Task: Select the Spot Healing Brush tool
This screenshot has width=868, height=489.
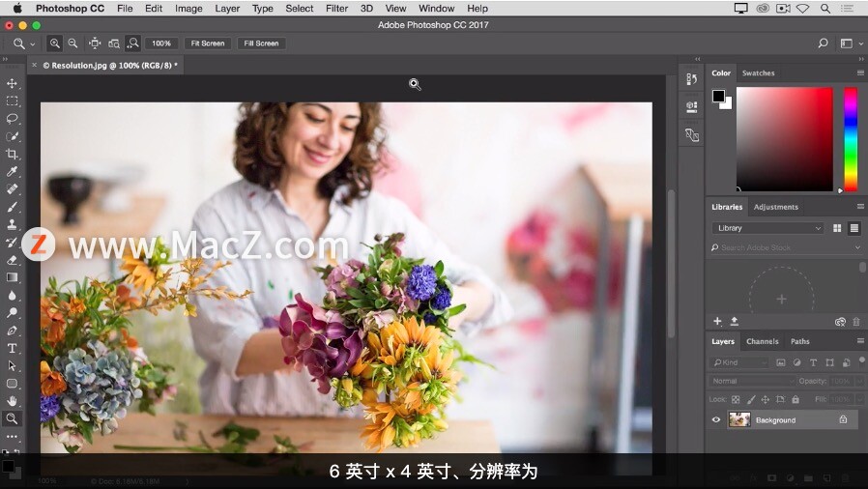Action: tap(12, 189)
